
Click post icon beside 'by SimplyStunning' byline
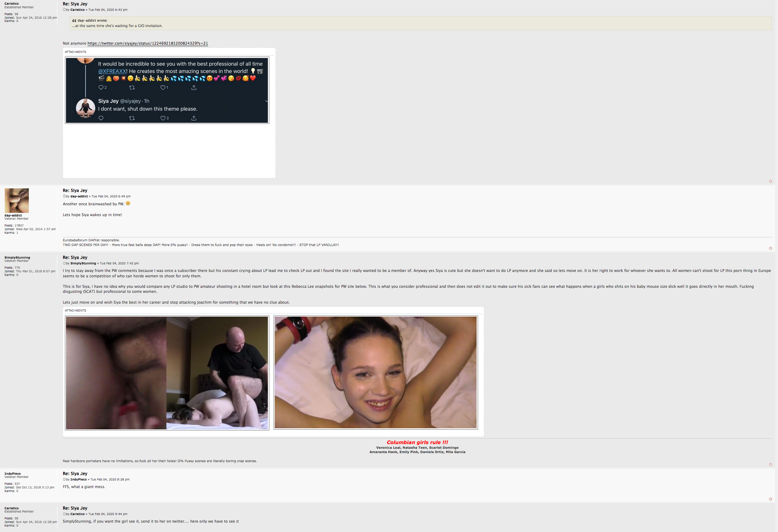pyautogui.click(x=64, y=263)
